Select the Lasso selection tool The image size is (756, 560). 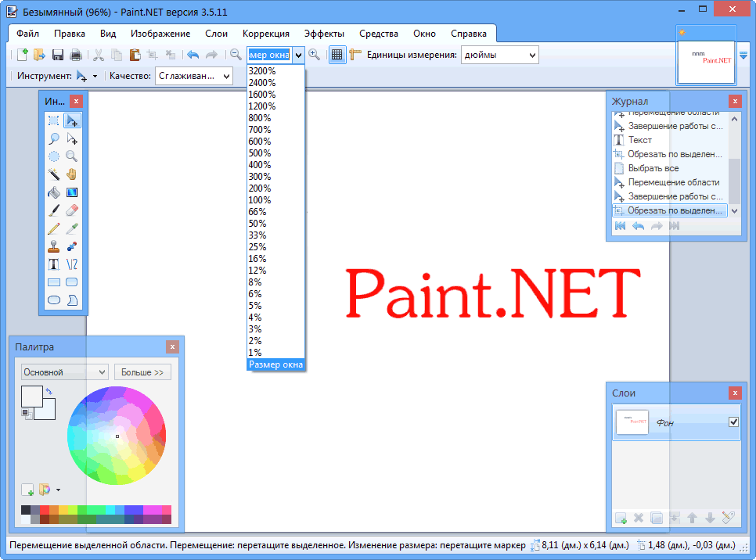pos(53,138)
